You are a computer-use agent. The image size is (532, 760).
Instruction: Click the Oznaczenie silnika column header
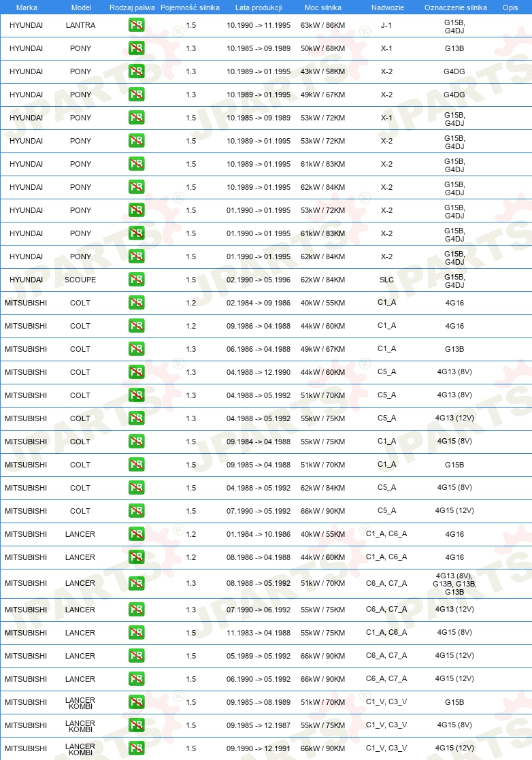[x=455, y=7]
